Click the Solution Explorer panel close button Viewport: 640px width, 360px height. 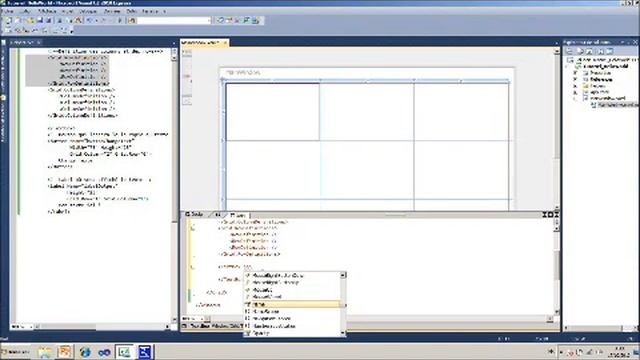[635, 42]
